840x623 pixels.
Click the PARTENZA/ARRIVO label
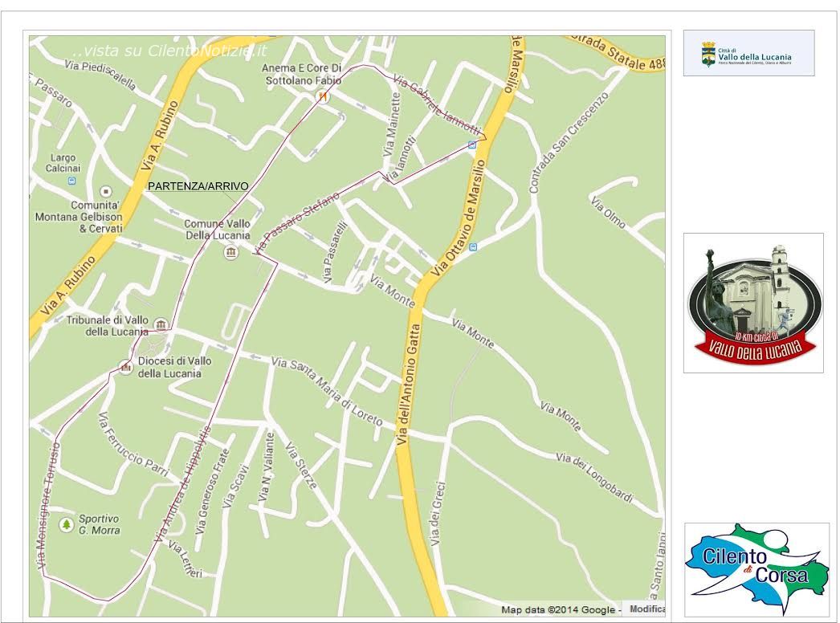coord(198,186)
